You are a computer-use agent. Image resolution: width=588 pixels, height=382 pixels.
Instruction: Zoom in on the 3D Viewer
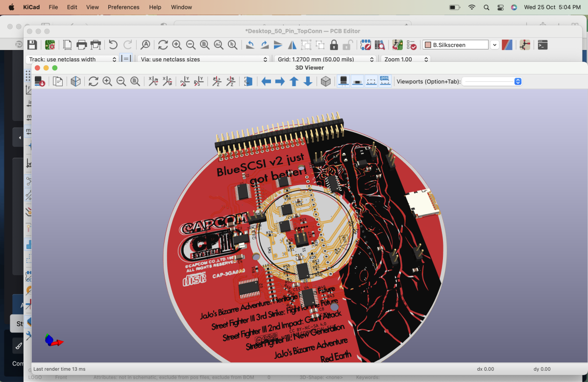click(107, 82)
